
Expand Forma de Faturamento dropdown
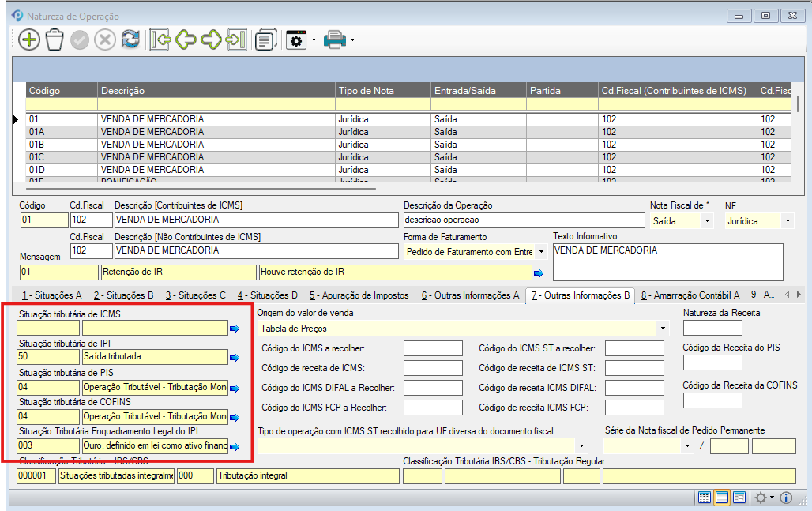point(541,252)
